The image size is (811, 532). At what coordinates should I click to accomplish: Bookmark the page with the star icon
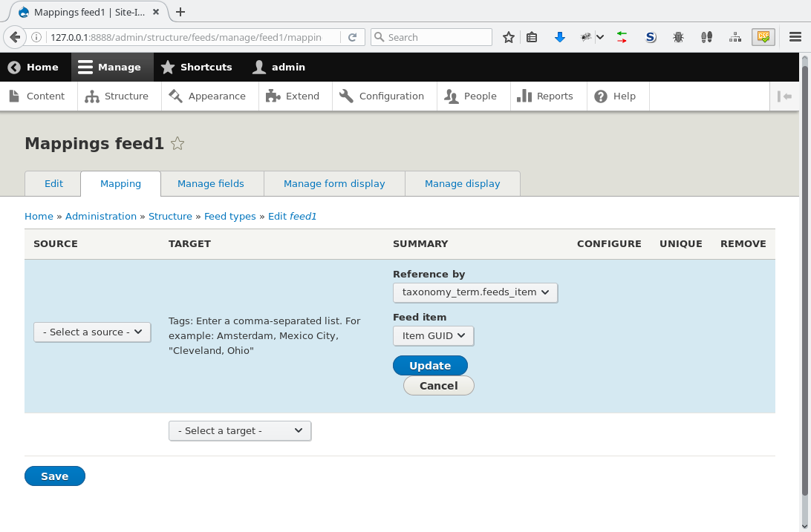point(508,36)
